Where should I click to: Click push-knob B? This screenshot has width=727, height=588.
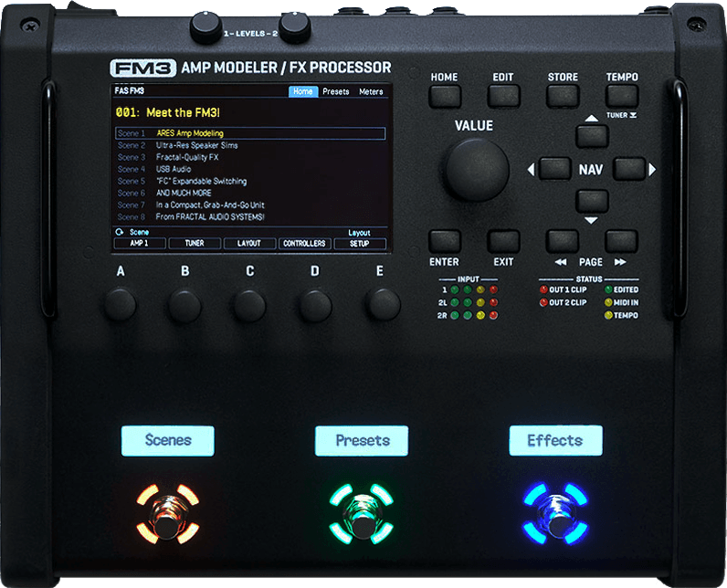184,306
